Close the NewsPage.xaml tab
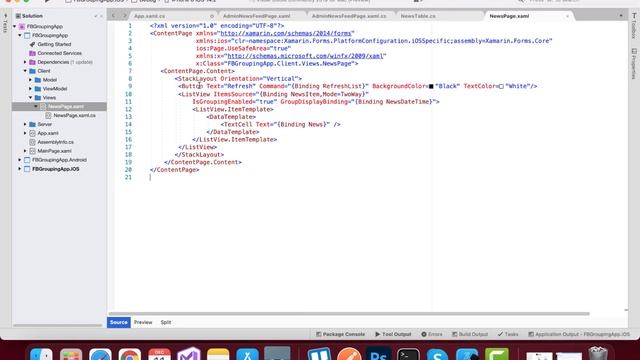 click(567, 16)
